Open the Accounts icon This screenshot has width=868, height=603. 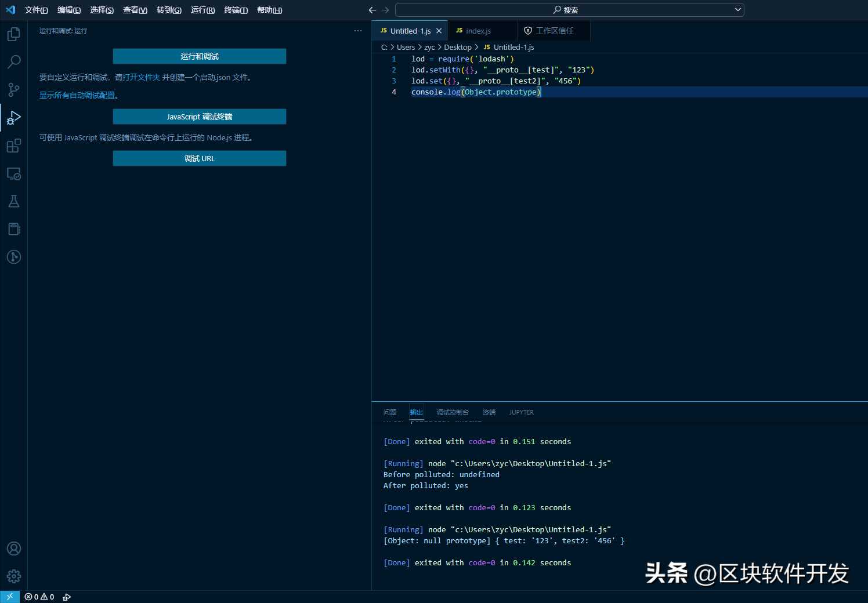[14, 548]
